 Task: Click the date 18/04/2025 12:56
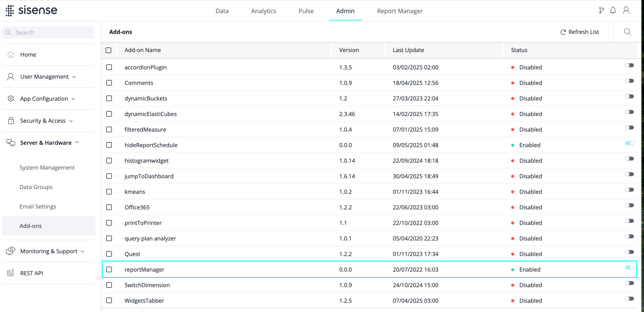tap(416, 83)
